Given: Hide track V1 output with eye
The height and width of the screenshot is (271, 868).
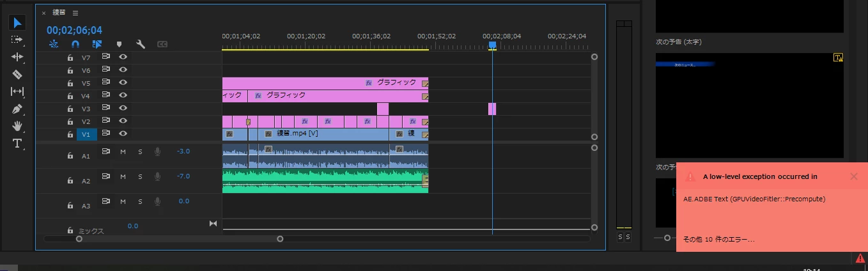Looking at the screenshot, I should (x=123, y=134).
